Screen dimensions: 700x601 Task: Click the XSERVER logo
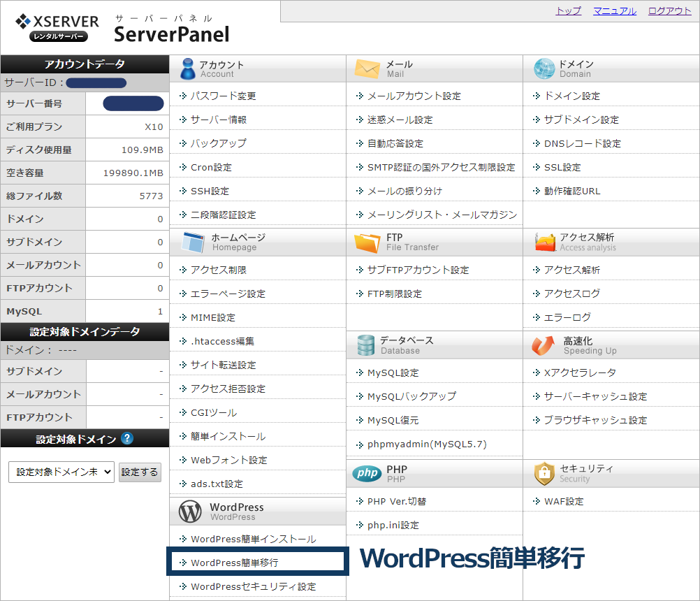tap(57, 28)
